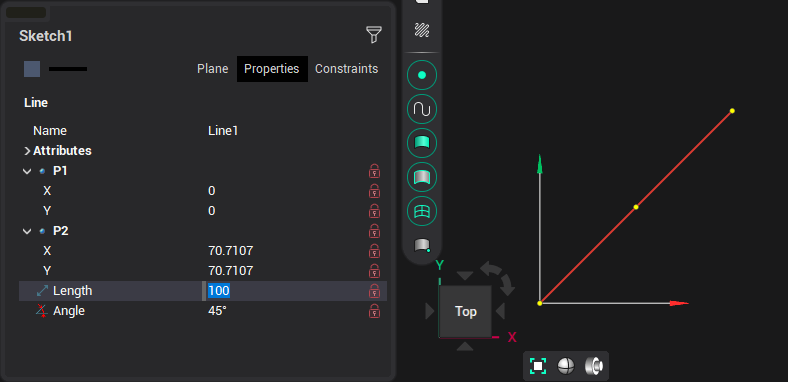
Task: Click view cube right arrow
Action: coord(500,311)
